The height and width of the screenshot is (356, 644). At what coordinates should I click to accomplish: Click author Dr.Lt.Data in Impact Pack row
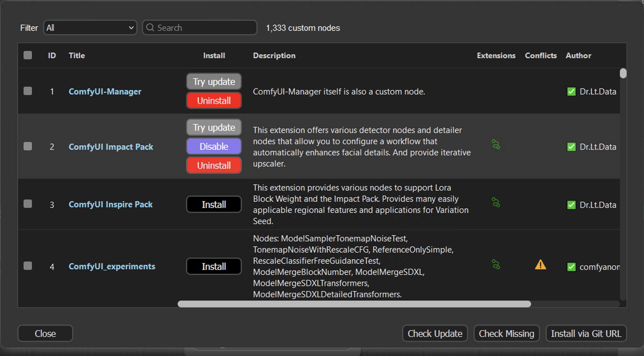pos(598,147)
